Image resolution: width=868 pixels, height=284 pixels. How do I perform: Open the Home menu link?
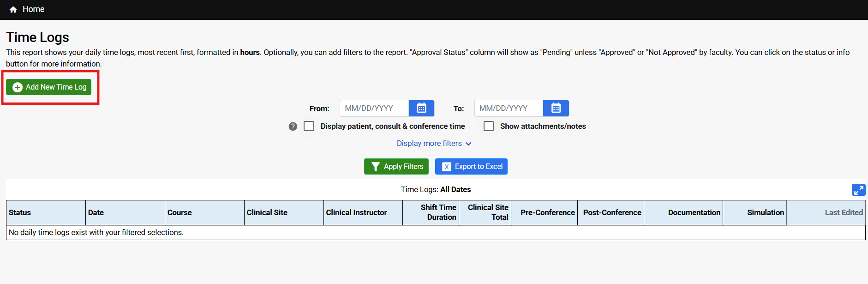pos(33,9)
